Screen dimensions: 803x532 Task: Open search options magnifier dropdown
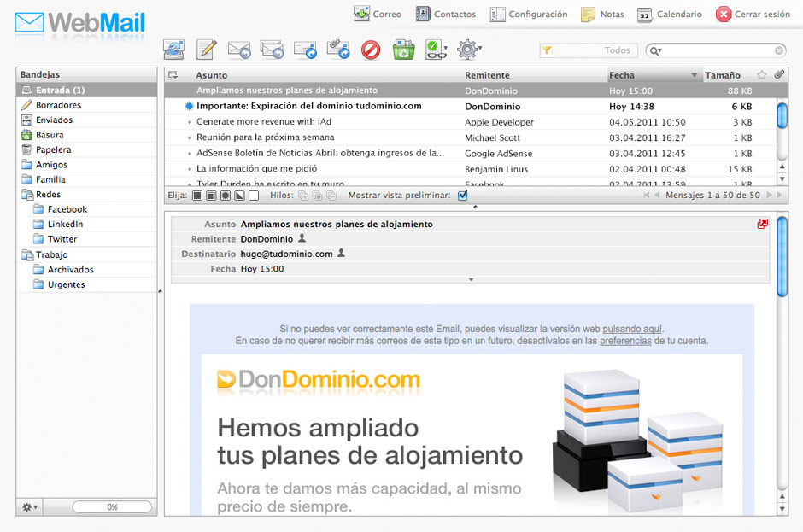point(655,50)
